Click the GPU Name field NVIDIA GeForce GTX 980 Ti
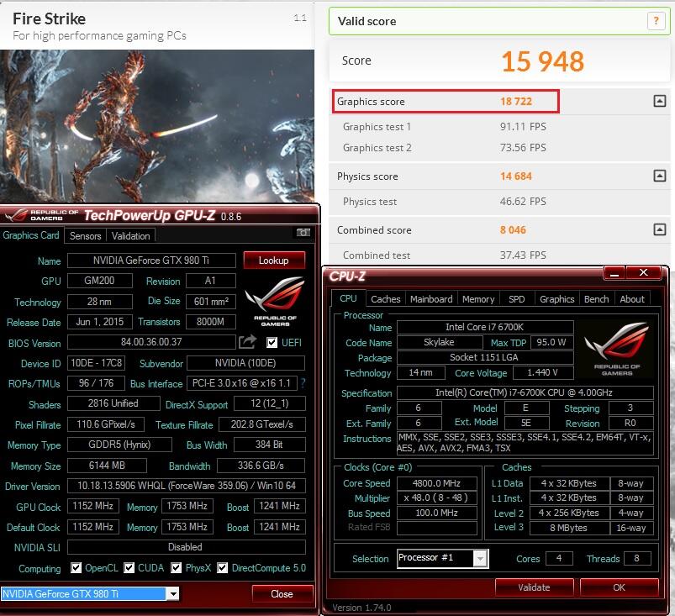The width and height of the screenshot is (675, 616). [151, 261]
